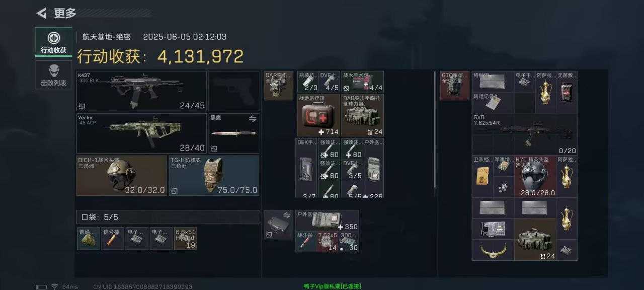Select the GTI heavy backpack slot
The height and width of the screenshot is (290, 644).
click(455, 86)
